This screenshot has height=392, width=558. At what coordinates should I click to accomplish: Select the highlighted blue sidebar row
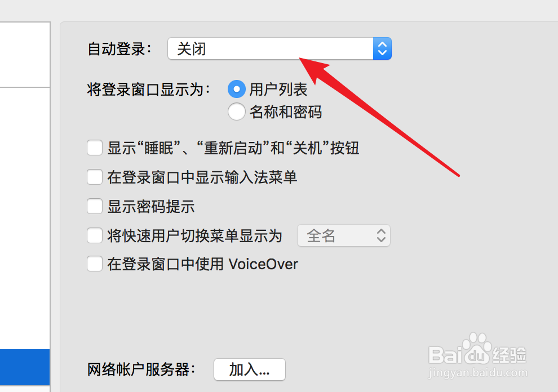25,367
